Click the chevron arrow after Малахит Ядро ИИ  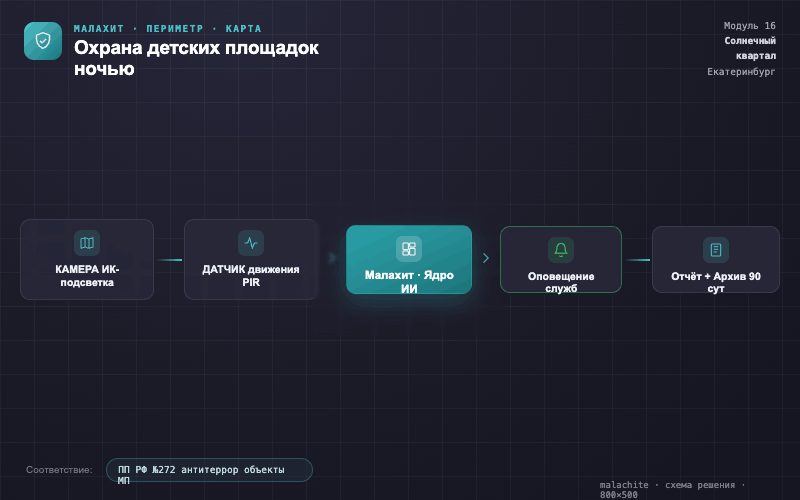click(x=486, y=258)
